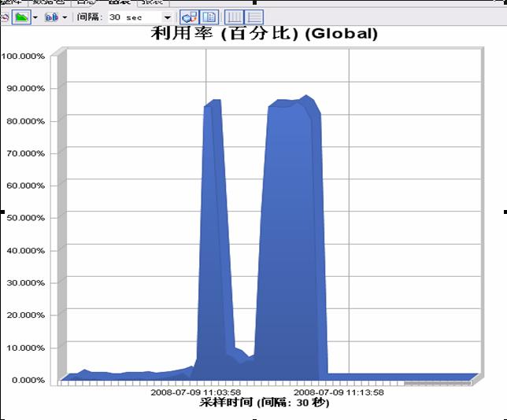Click the 70.000% axis label
This screenshot has height=420, width=507.
point(25,153)
